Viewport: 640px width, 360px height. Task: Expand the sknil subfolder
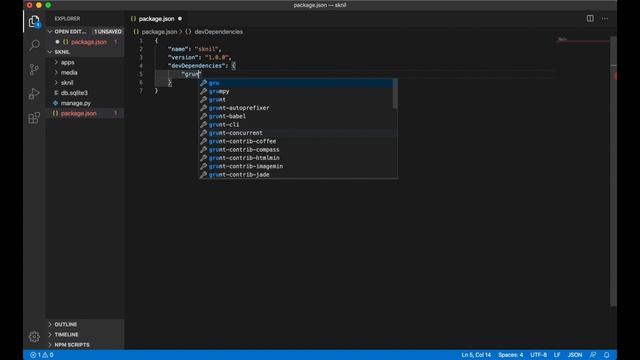click(x=84, y=83)
